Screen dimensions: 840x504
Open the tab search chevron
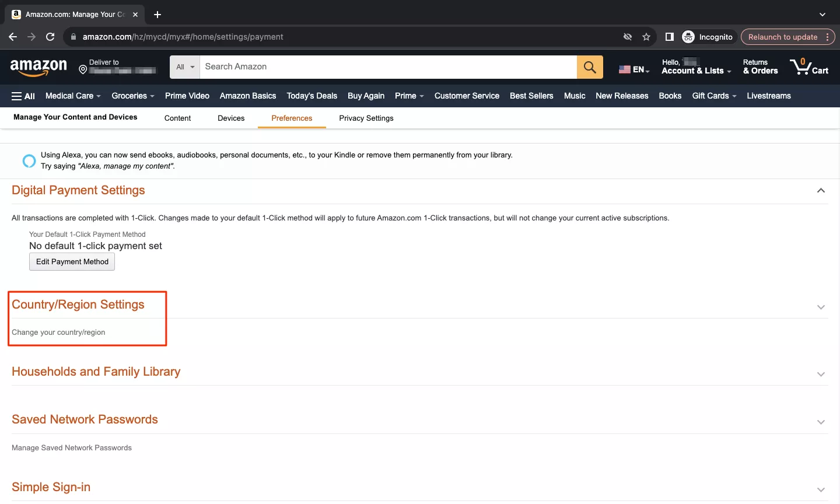[x=822, y=15]
